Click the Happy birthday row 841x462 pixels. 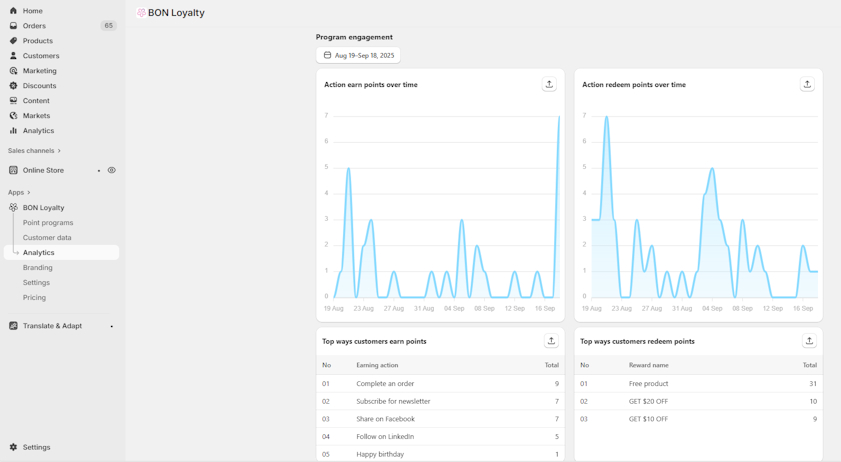(x=440, y=454)
